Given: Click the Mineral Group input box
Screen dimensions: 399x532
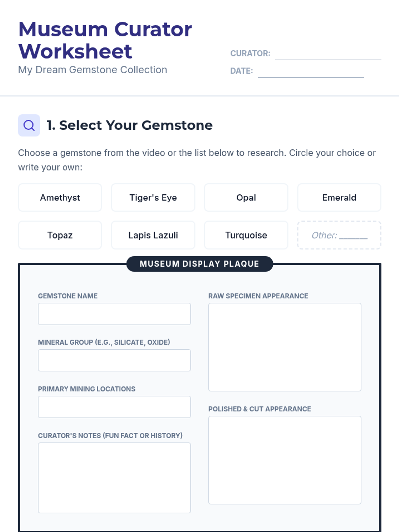Looking at the screenshot, I should (114, 360).
